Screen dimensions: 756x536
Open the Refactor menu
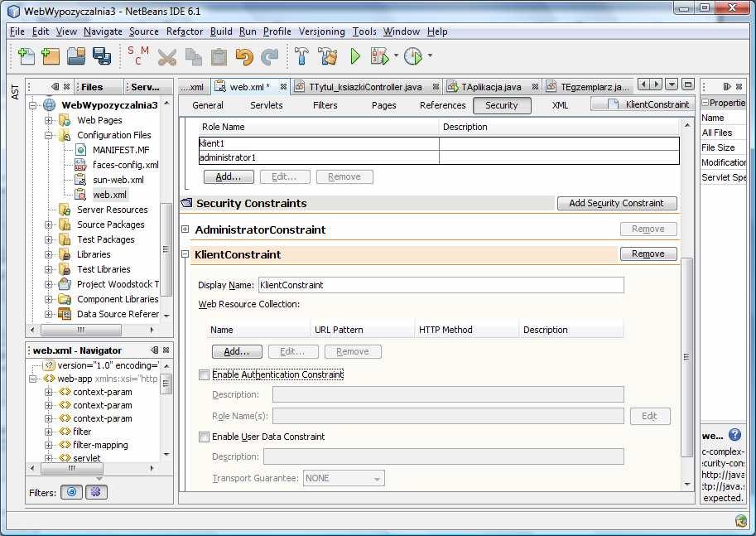tap(185, 31)
